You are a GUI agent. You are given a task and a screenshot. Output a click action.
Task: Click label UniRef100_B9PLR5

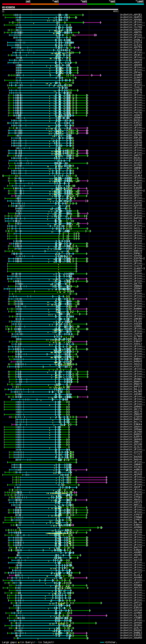[x=131, y=138]
